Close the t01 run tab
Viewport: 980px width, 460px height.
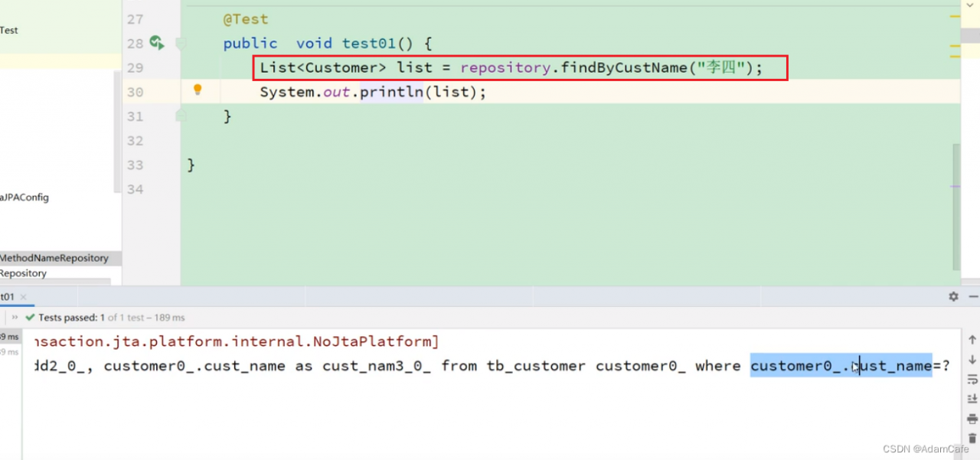point(22,297)
